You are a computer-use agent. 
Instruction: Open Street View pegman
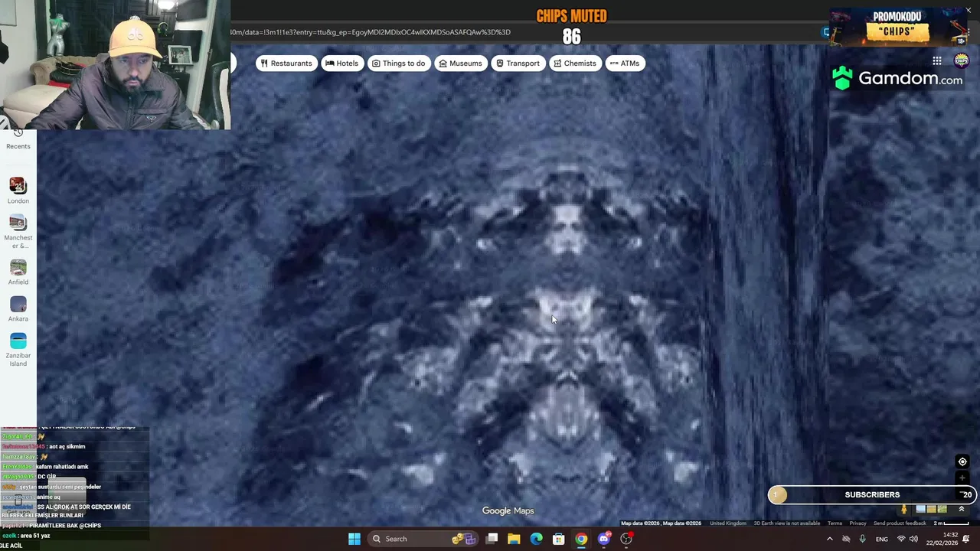click(904, 510)
